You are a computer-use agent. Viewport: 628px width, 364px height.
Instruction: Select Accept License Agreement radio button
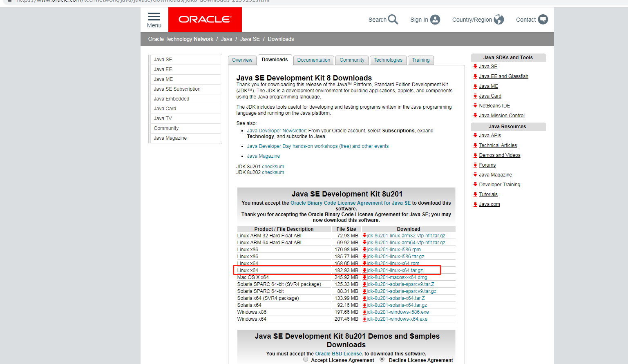(306, 360)
